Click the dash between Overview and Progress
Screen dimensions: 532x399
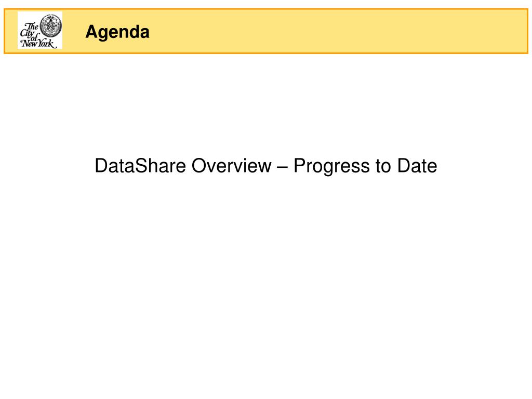pyautogui.click(x=282, y=167)
